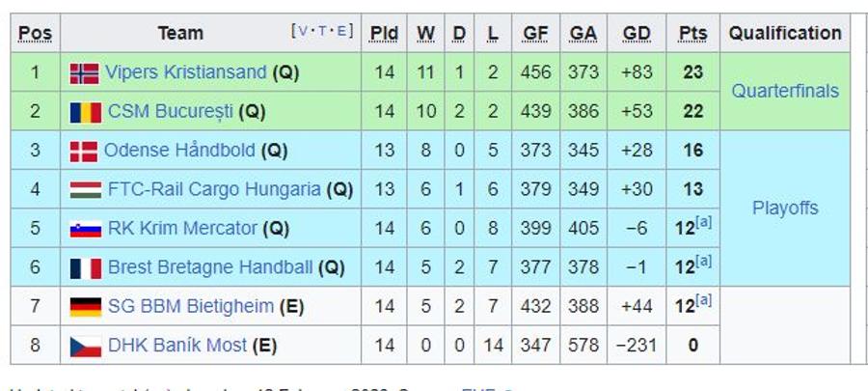This screenshot has height=391, width=868.
Task: Follow the Playoffs qualification link
Action: pos(785,209)
